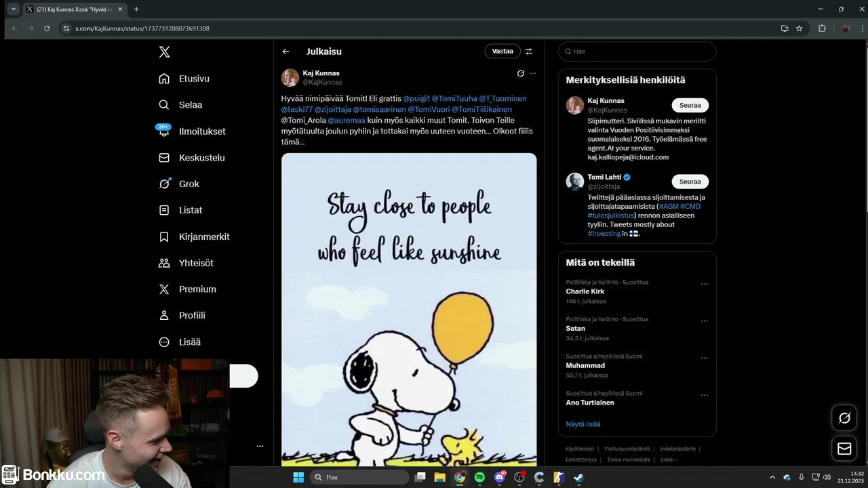Open the @auremaa mention
This screenshot has width=868, height=488.
point(347,121)
